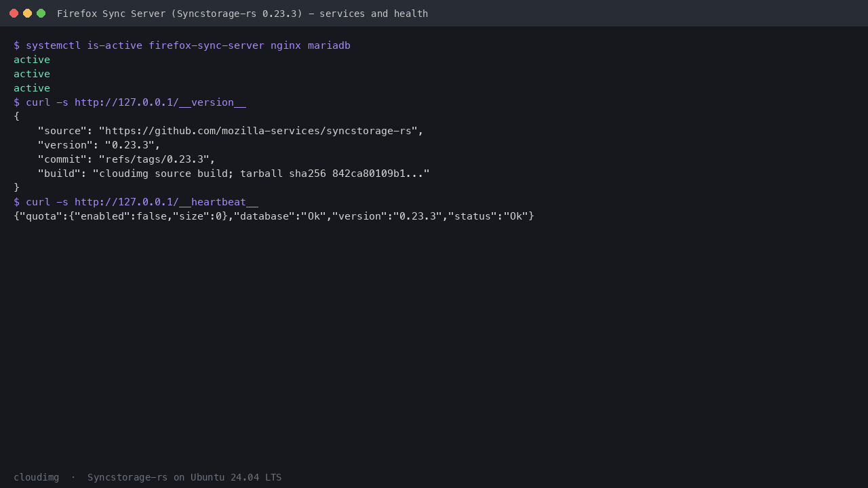Click the yellow minimize window button
The height and width of the screenshot is (488, 868).
click(x=27, y=14)
